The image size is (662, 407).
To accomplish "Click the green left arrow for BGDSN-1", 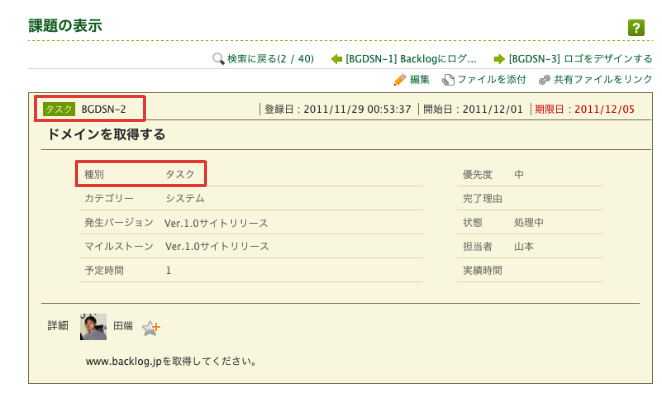I will coord(336,59).
